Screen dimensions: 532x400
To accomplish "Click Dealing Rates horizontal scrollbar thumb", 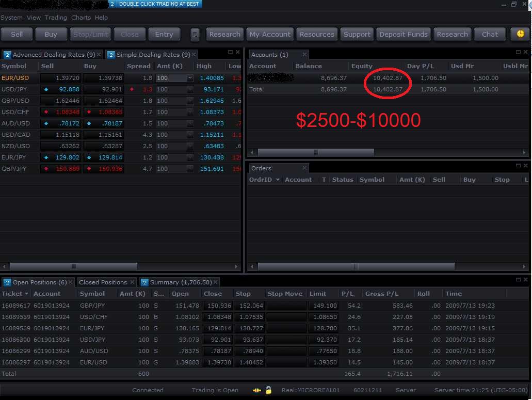I will coord(74,266).
